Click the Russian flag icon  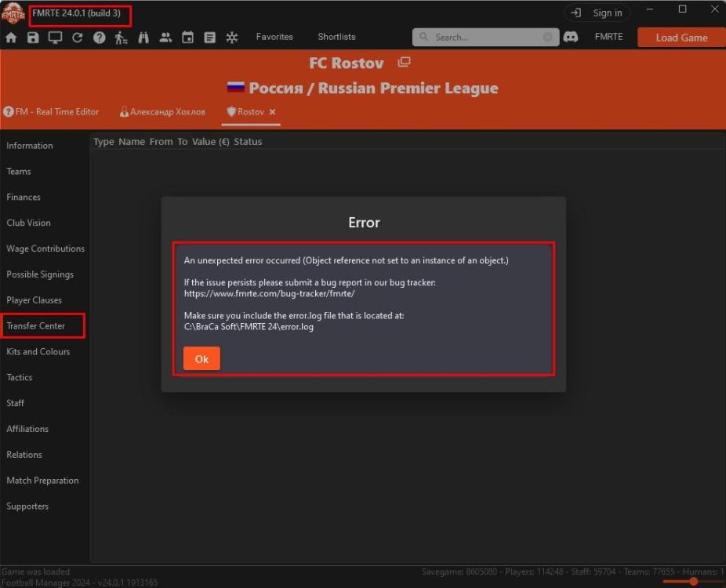pos(236,86)
